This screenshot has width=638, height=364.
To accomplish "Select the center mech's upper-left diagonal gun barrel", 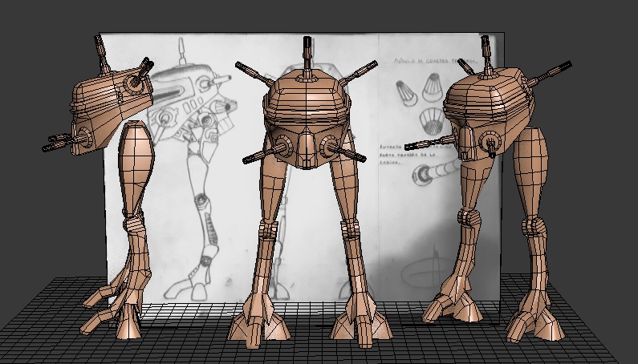I will (x=254, y=74).
